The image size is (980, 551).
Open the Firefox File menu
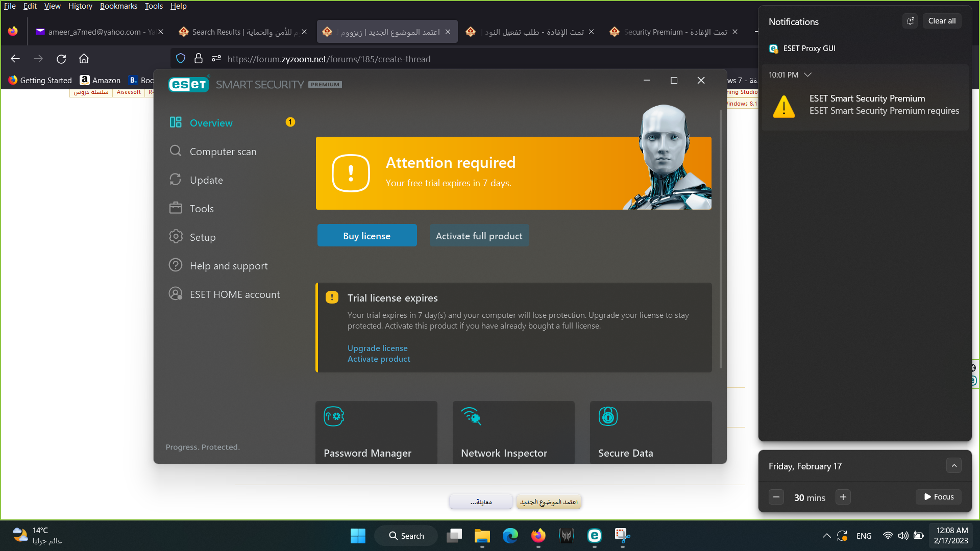coord(10,6)
